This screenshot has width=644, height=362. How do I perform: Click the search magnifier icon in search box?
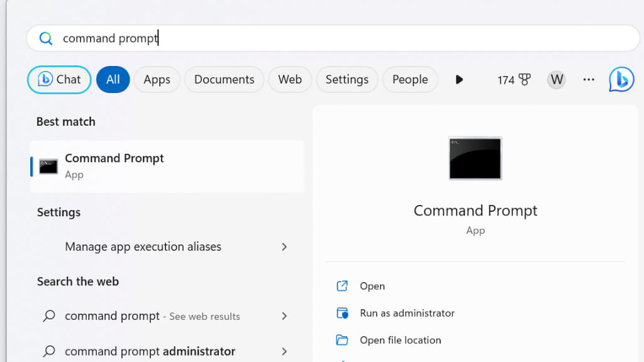point(46,39)
